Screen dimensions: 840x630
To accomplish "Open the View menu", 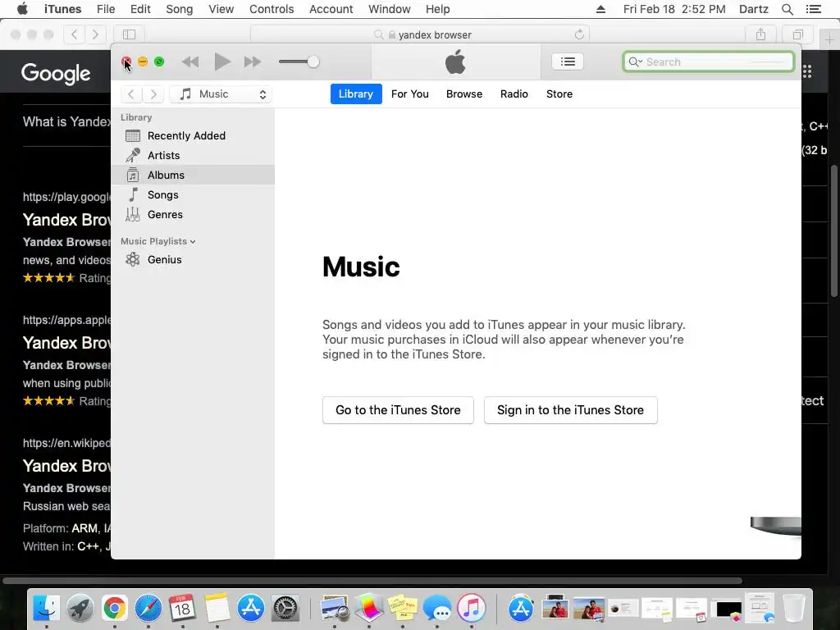I will [x=221, y=9].
